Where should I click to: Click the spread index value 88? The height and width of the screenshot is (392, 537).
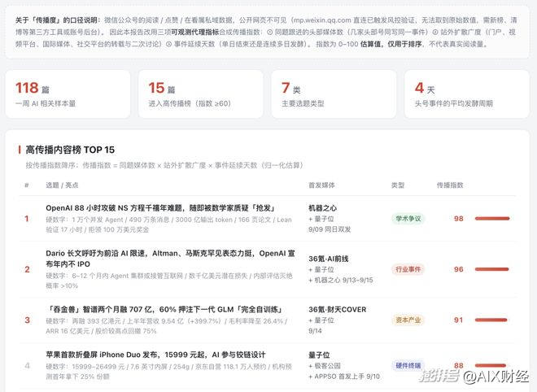coord(459,366)
